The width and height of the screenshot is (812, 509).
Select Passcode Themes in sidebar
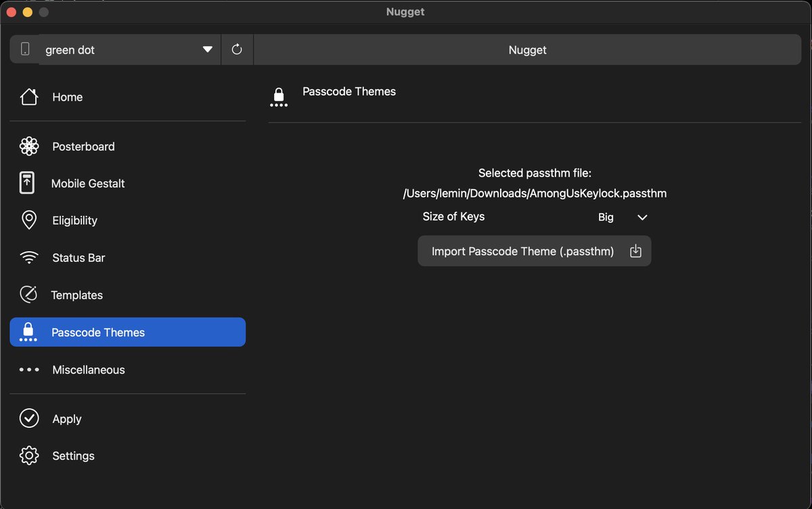tap(128, 332)
